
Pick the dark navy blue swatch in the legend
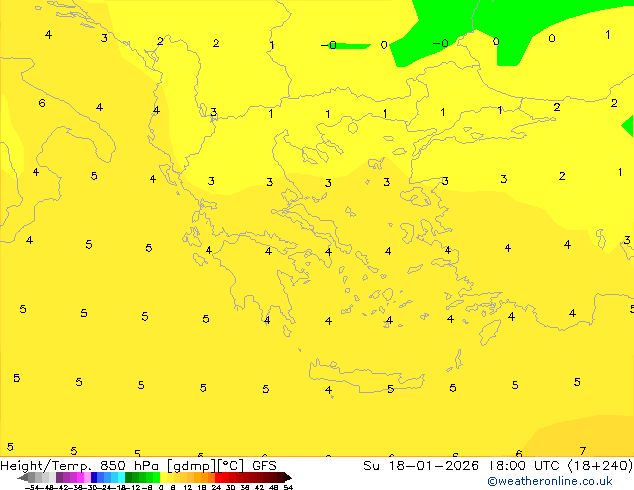point(94,477)
